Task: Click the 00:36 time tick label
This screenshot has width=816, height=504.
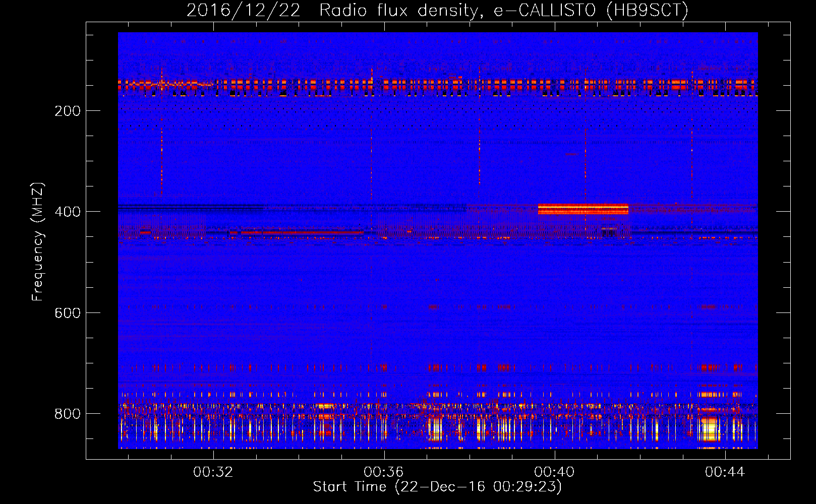Action: point(384,472)
